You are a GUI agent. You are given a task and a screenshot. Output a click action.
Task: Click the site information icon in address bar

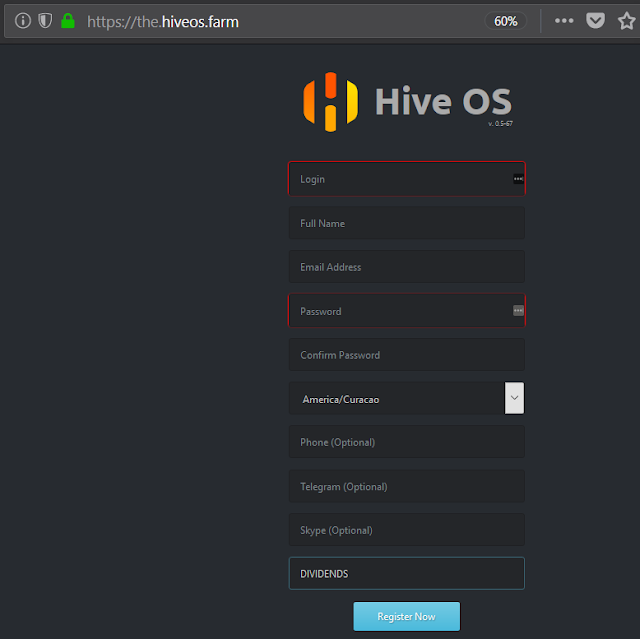(x=23, y=21)
